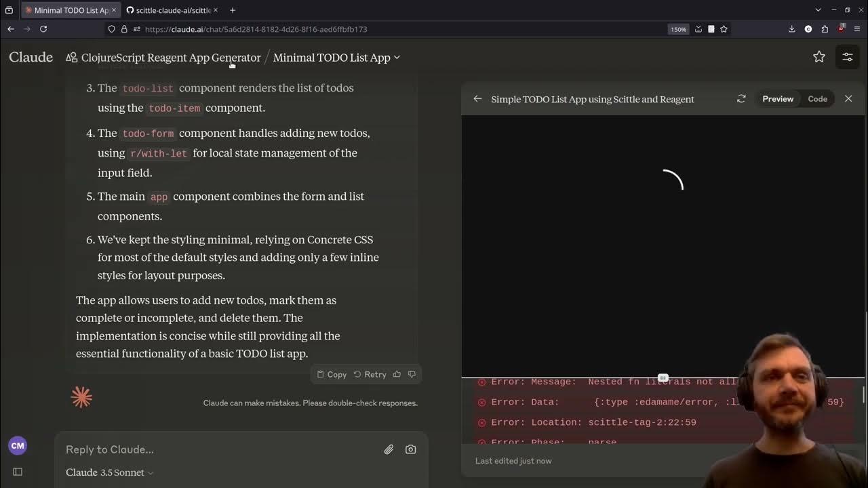868x488 pixels.
Task: Click the 'Claude can make mistakes' disclaimer
Action: (x=311, y=403)
